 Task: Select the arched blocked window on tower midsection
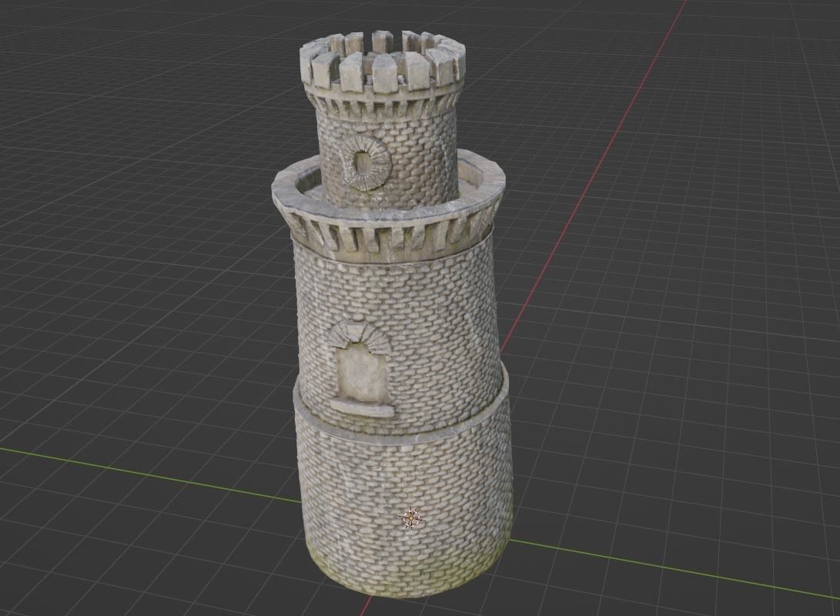tap(360, 370)
